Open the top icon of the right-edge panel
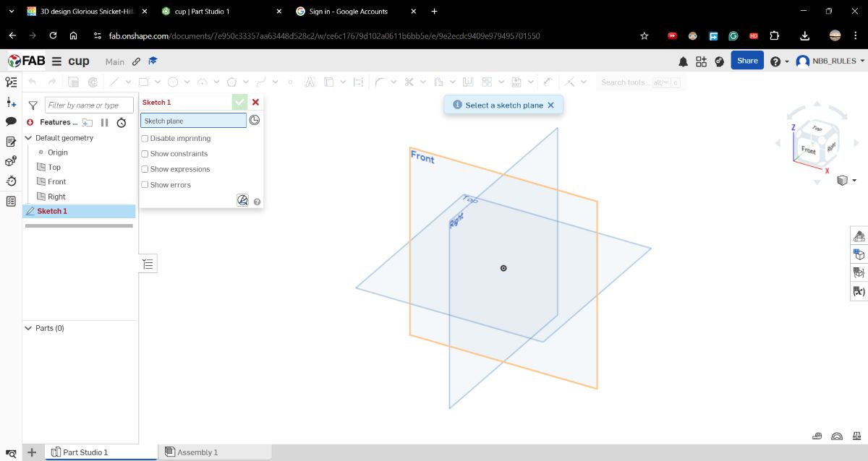This screenshot has height=461, width=868. pyautogui.click(x=859, y=236)
